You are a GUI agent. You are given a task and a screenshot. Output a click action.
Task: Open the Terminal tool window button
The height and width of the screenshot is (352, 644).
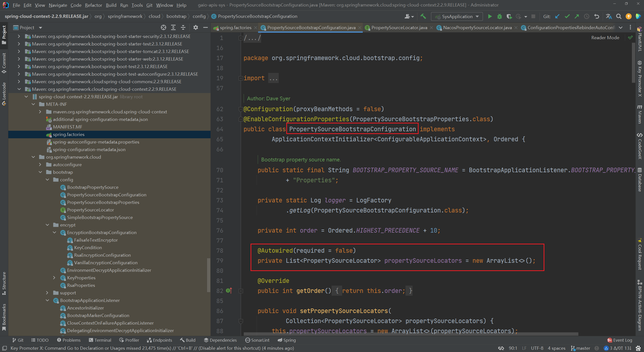pyautogui.click(x=100, y=340)
